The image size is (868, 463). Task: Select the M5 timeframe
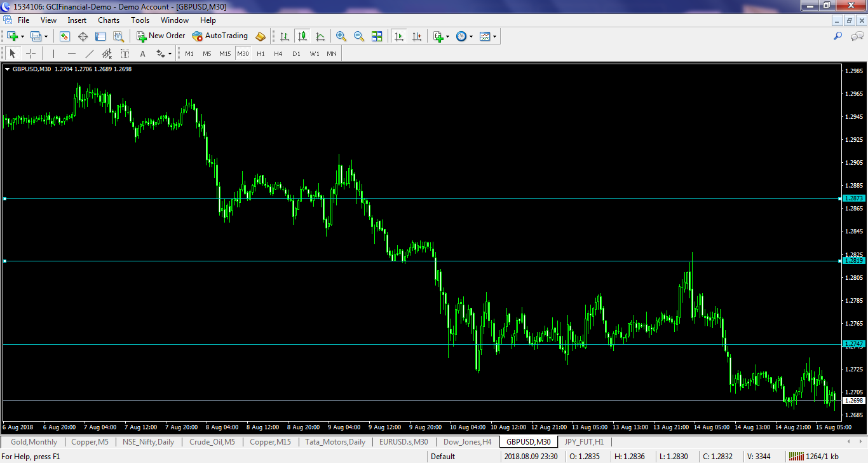(x=207, y=54)
